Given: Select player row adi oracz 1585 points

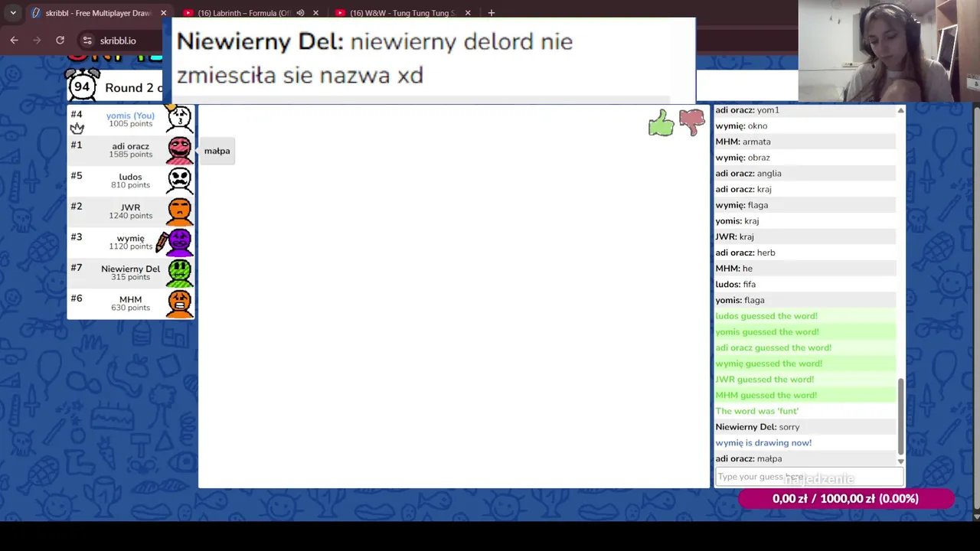Looking at the screenshot, I should [x=131, y=150].
